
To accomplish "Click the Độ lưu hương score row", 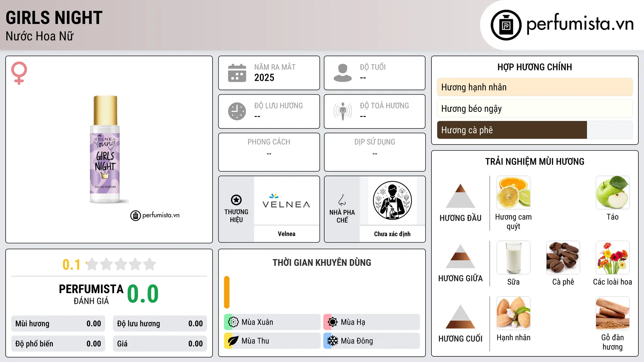I will pos(160,324).
